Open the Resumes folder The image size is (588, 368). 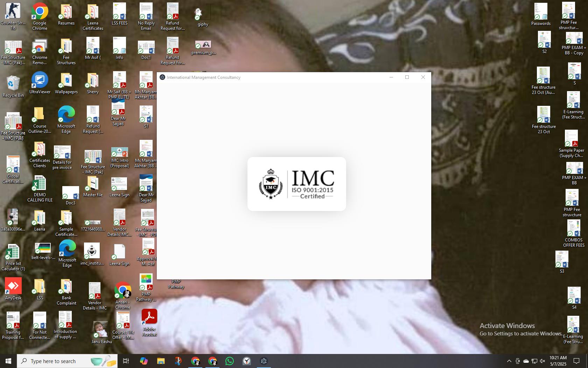(66, 15)
